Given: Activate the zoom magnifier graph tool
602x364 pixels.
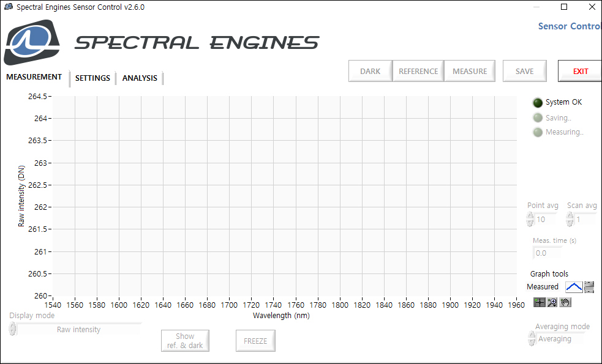Looking at the screenshot, I should click(552, 302).
